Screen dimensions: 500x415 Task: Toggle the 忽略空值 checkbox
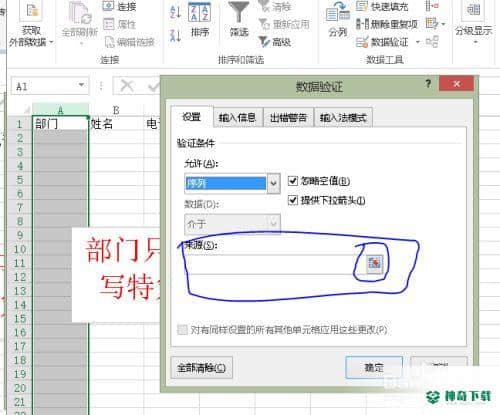coord(292,181)
